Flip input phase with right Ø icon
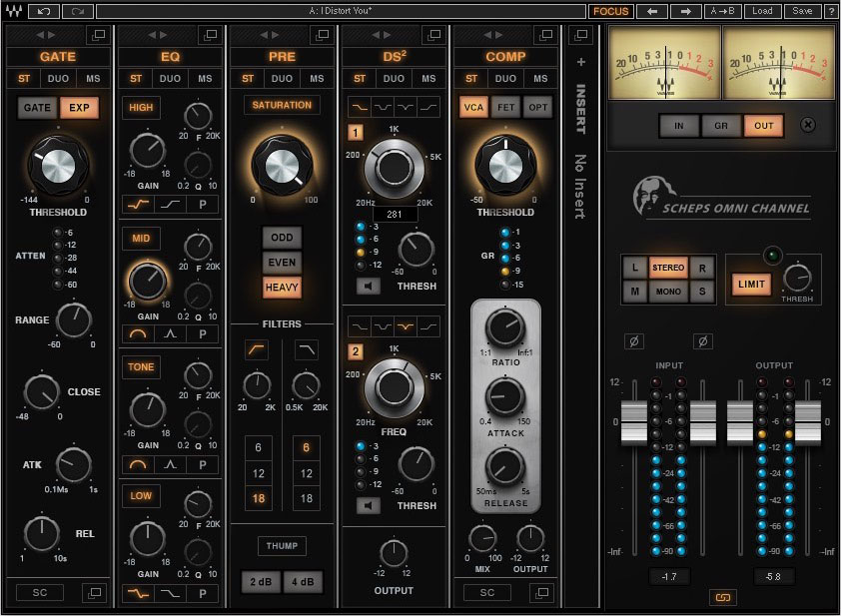Image resolution: width=841 pixels, height=616 pixels. (x=702, y=341)
